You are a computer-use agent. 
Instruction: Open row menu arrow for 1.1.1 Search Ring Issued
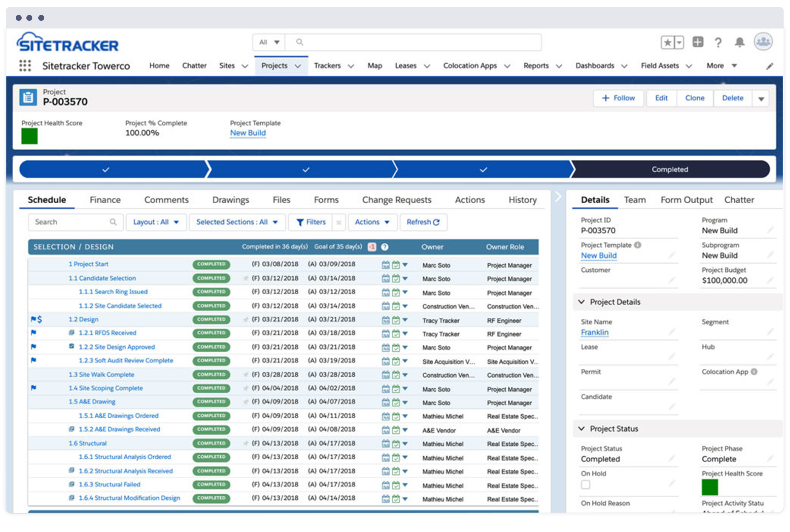[x=405, y=293]
